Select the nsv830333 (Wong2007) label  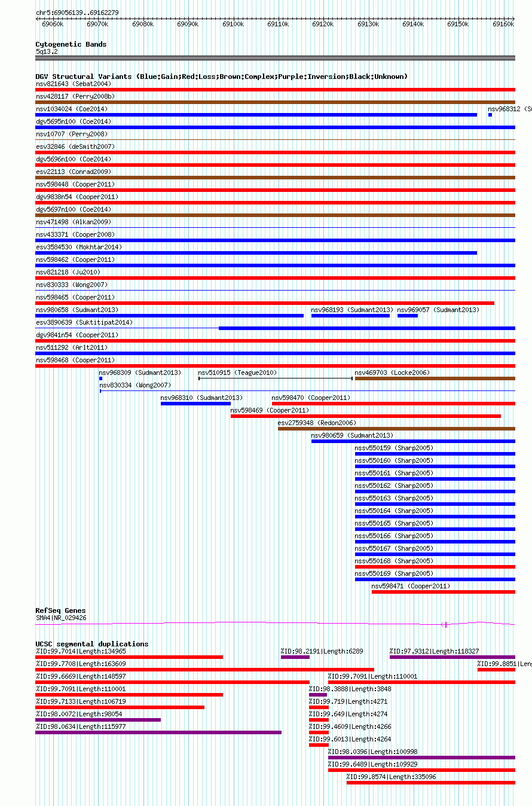[72, 285]
